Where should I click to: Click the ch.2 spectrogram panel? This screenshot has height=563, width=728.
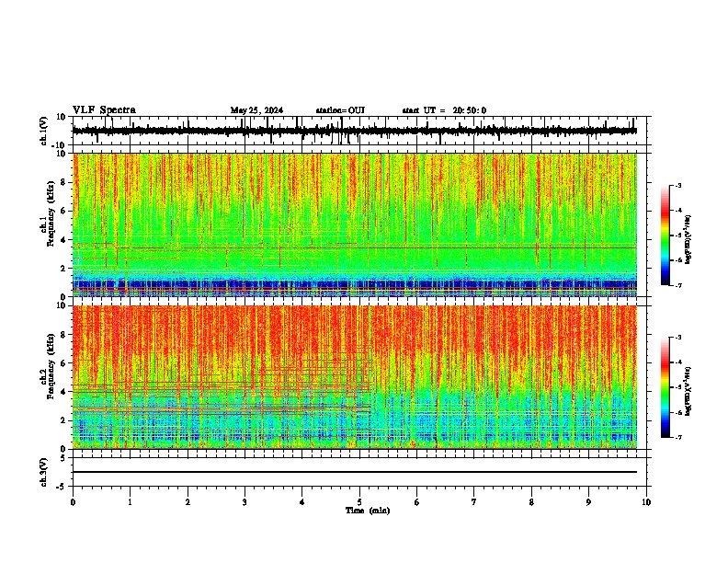pyautogui.click(x=355, y=377)
